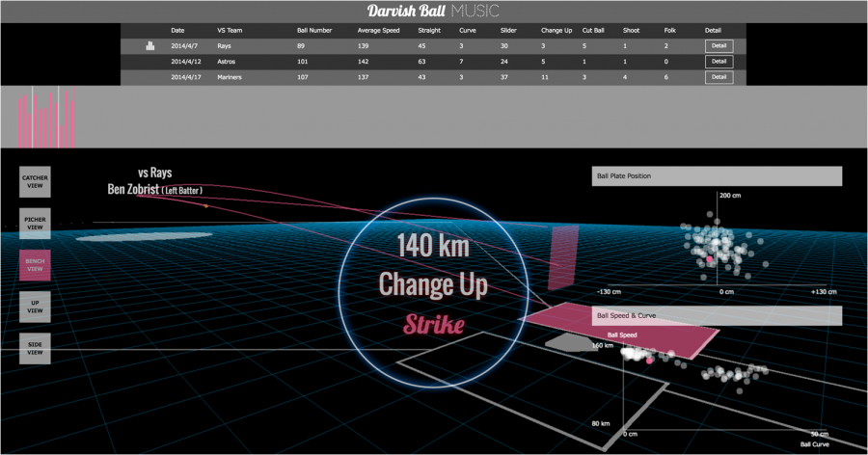
Task: Change to Side View
Action: pos(35,349)
